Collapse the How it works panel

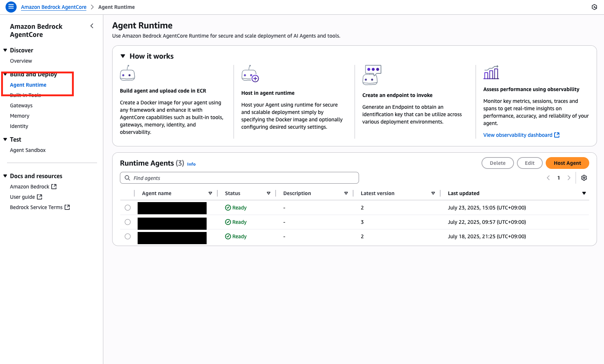(123, 56)
